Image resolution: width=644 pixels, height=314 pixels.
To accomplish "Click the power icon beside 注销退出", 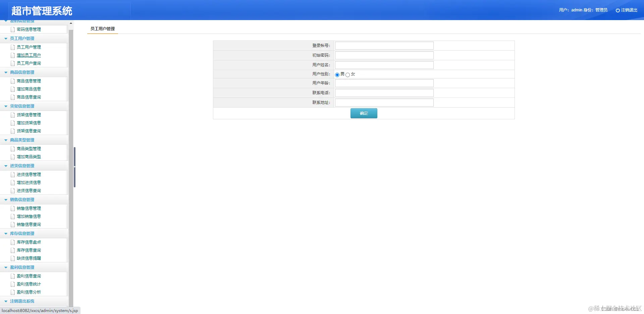I will click(618, 10).
